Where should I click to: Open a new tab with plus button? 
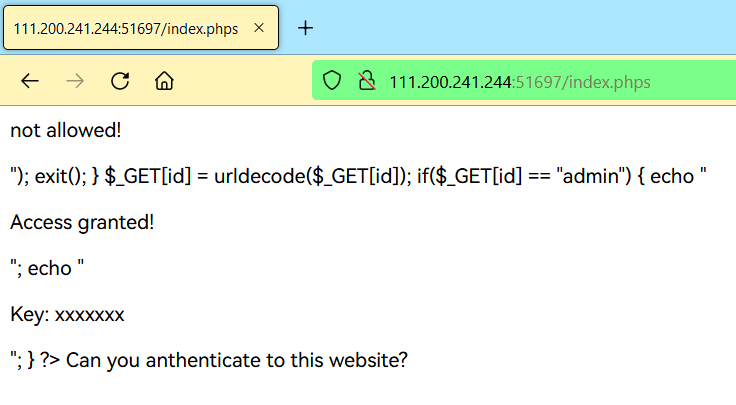point(305,28)
